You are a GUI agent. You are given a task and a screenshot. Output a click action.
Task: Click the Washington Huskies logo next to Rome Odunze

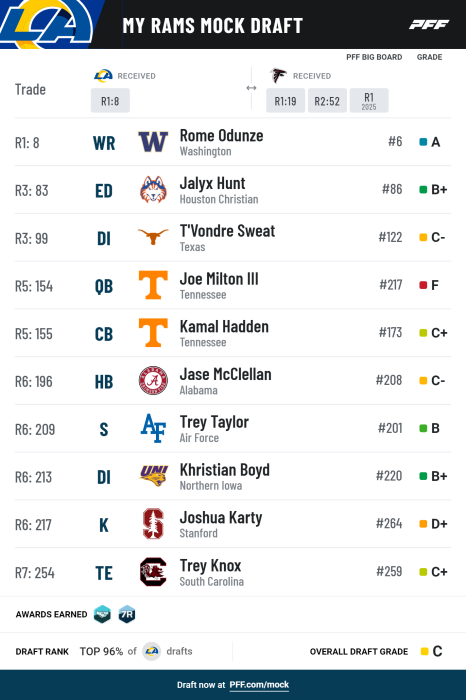[153, 142]
